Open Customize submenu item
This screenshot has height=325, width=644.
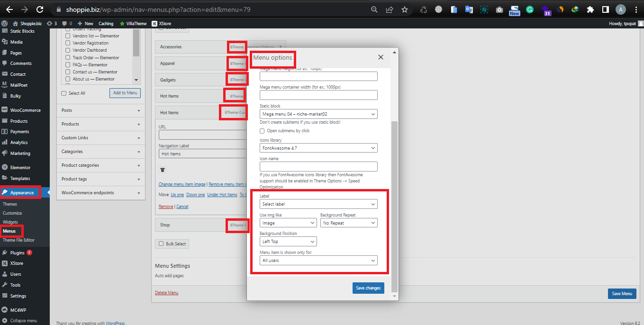point(12,213)
